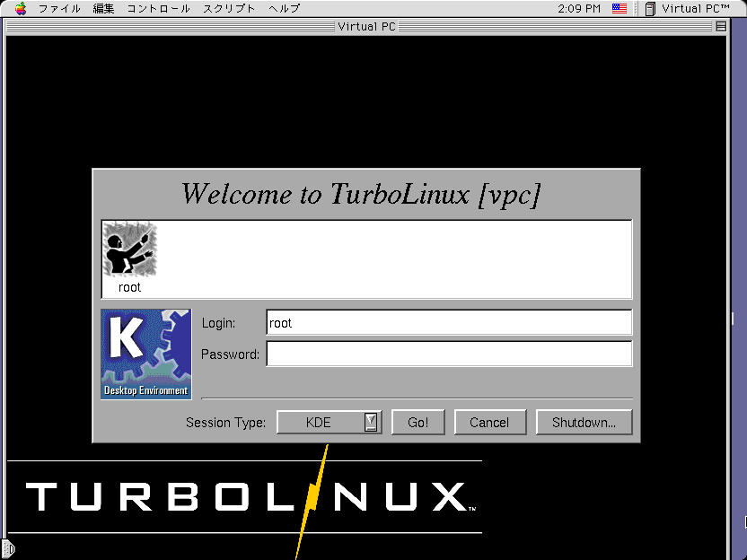Image resolution: width=747 pixels, height=560 pixels.
Task: Focus the Password input field
Action: coord(449,354)
